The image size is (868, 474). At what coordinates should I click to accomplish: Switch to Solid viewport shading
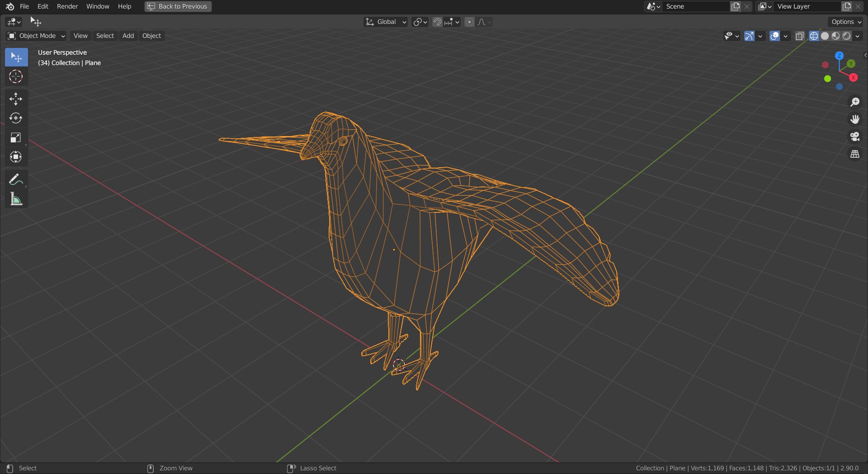pos(825,36)
